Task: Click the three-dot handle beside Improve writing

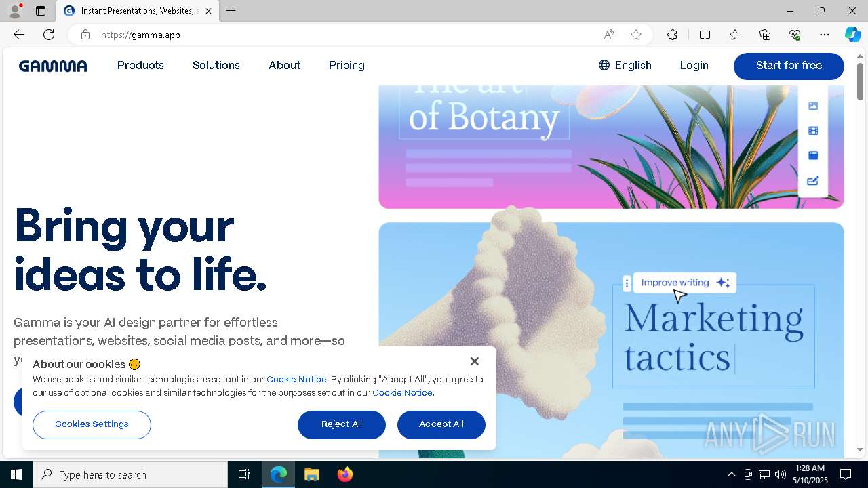Action: click(x=627, y=283)
